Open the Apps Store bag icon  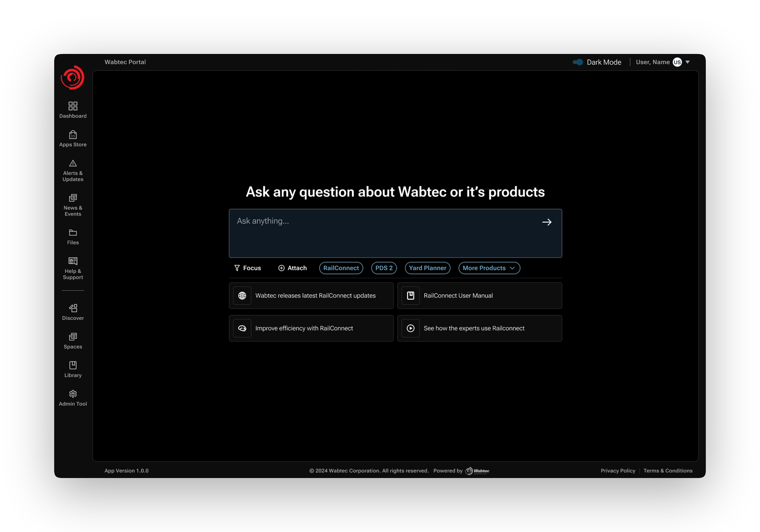coord(73,134)
